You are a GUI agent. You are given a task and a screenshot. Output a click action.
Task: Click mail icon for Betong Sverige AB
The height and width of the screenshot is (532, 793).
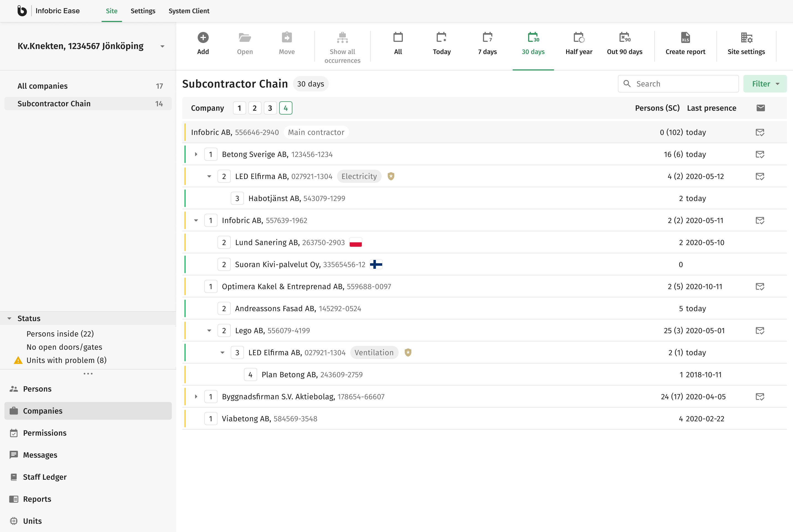point(760,154)
